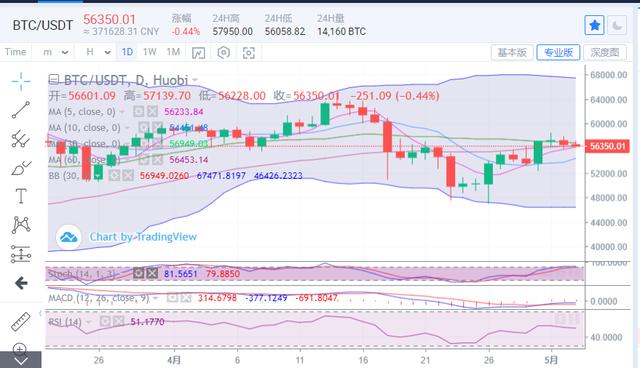Click RSI value 51.1770

click(x=147, y=322)
